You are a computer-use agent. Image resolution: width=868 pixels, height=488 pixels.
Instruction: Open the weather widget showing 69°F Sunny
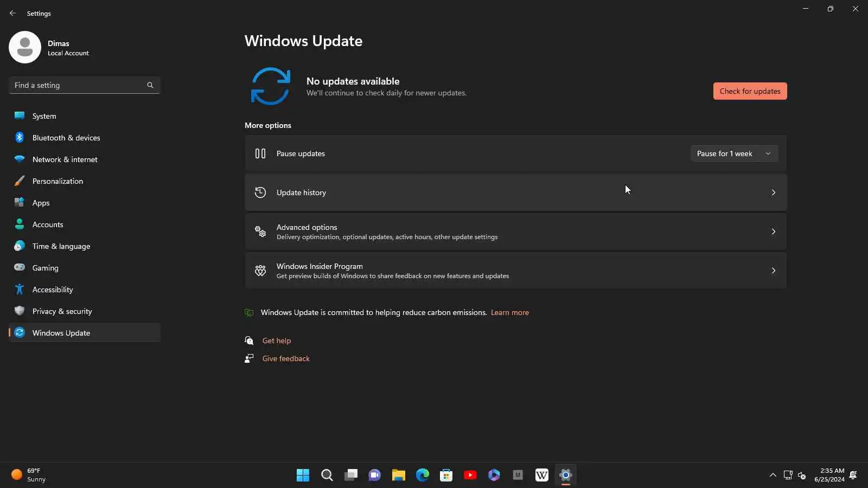click(x=29, y=475)
